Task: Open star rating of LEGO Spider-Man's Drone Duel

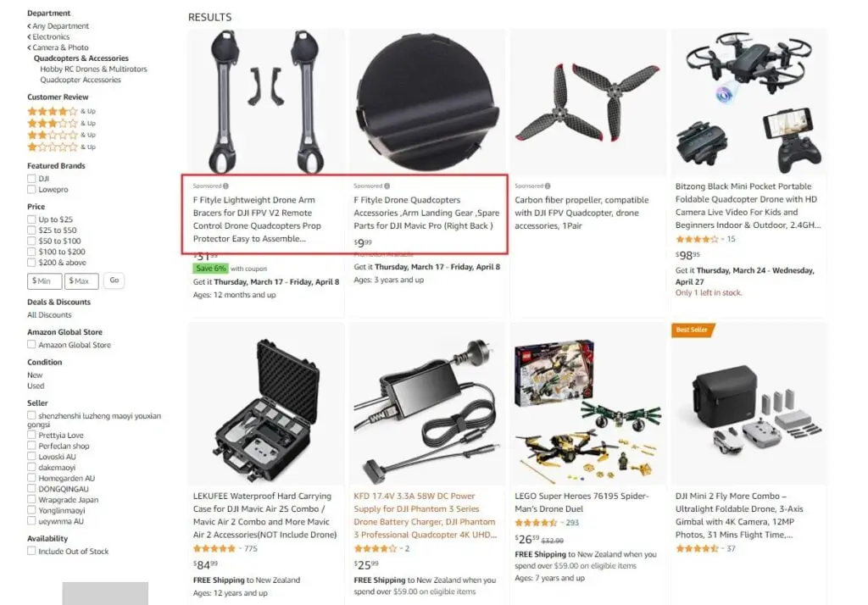Action: point(536,523)
